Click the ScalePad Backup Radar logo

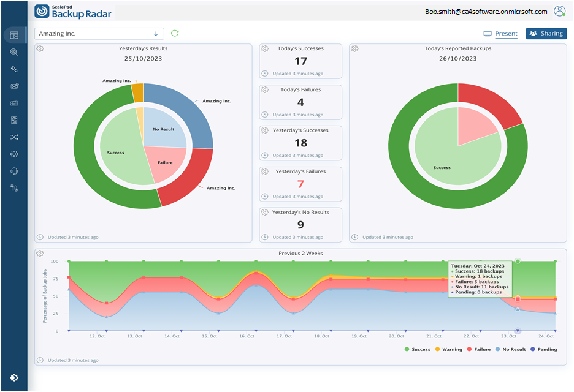pyautogui.click(x=73, y=12)
